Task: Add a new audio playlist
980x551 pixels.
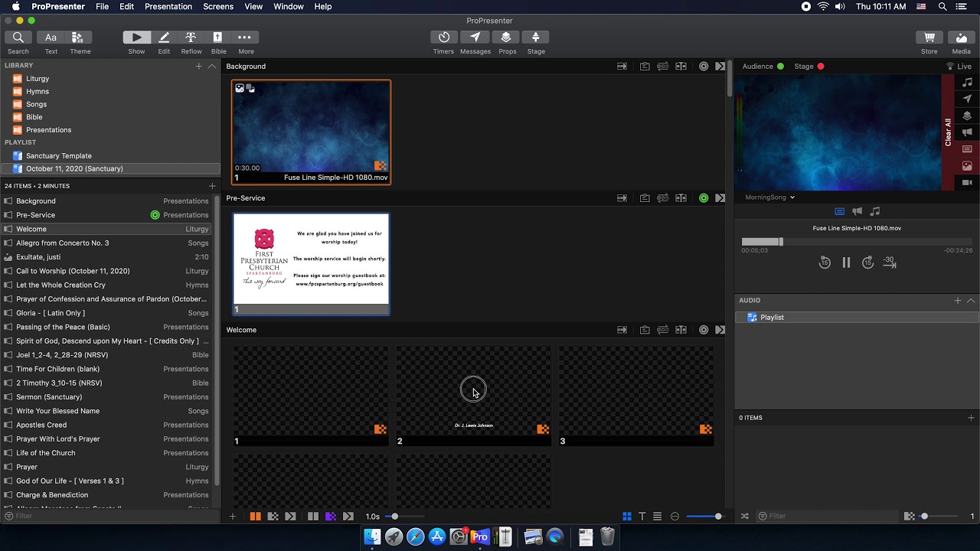Action: 958,301
